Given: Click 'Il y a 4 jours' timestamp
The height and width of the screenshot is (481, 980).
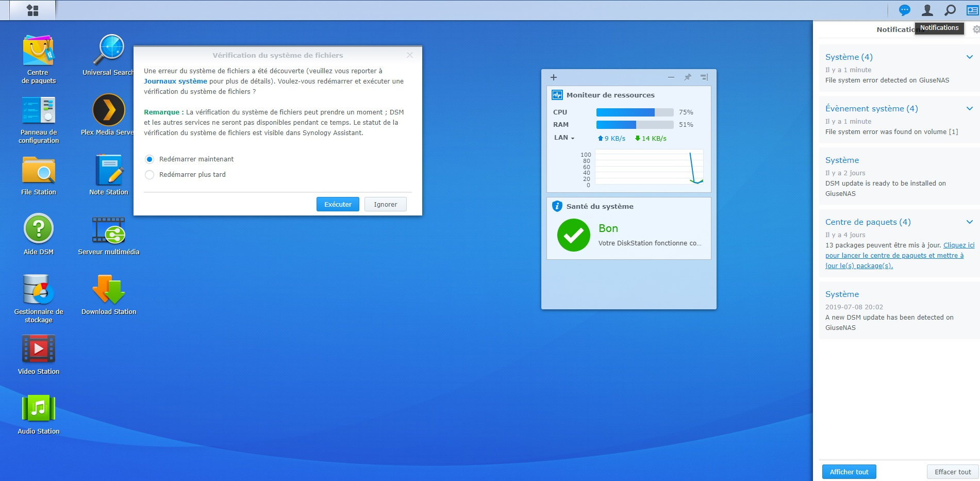Looking at the screenshot, I should (845, 235).
